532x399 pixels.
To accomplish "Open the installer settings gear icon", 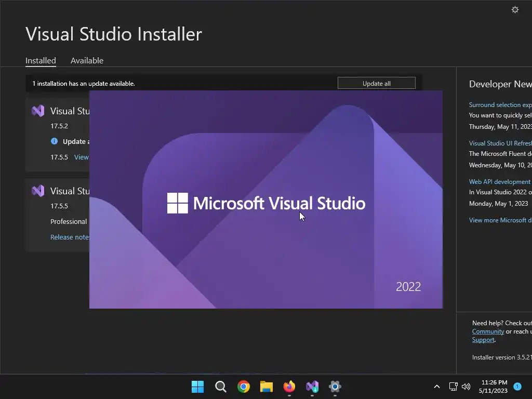I will 515,10.
